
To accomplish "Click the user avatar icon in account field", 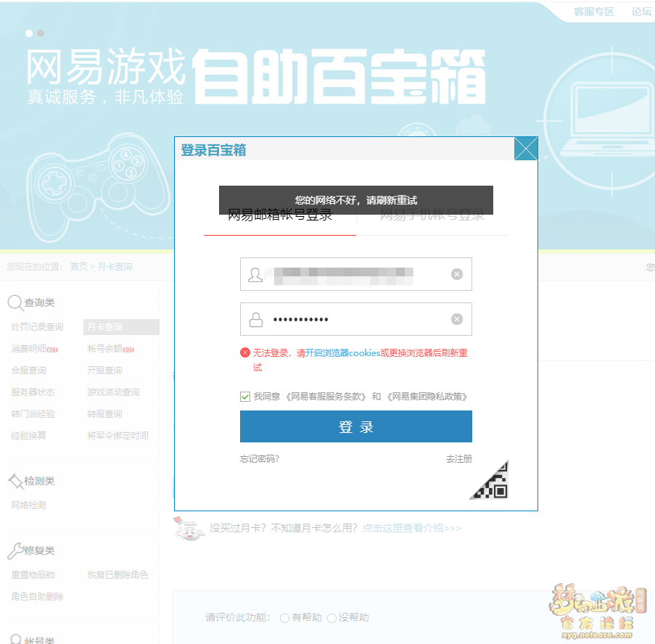I will pyautogui.click(x=255, y=274).
